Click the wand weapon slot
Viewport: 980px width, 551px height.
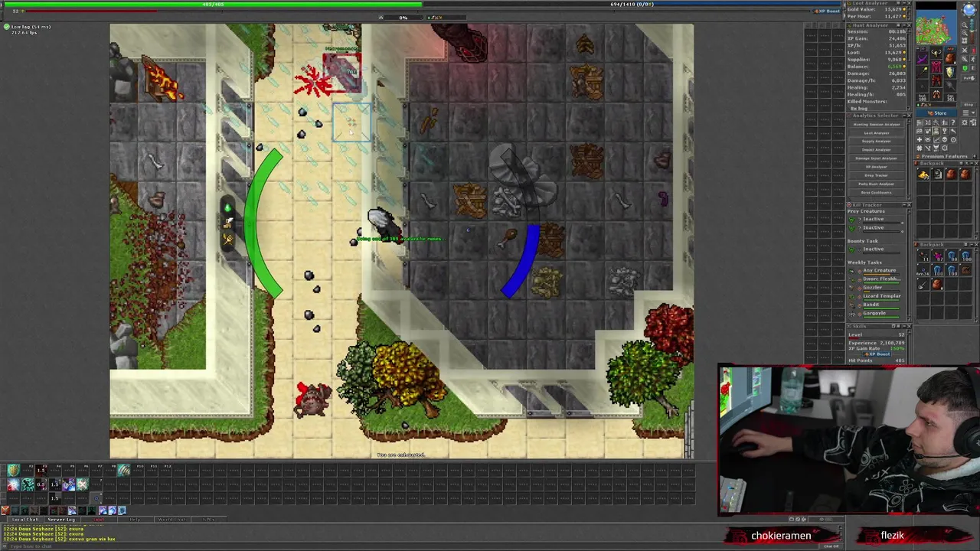pos(923,72)
